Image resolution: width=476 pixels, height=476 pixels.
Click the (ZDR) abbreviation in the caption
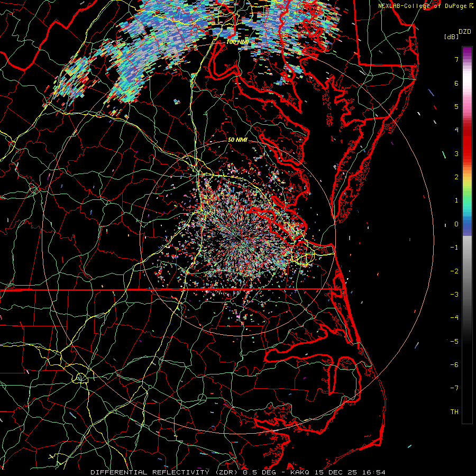226,472
